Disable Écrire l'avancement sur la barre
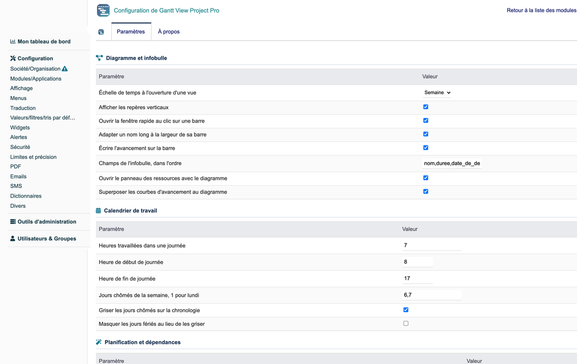The height and width of the screenshot is (364, 588). pos(426,147)
